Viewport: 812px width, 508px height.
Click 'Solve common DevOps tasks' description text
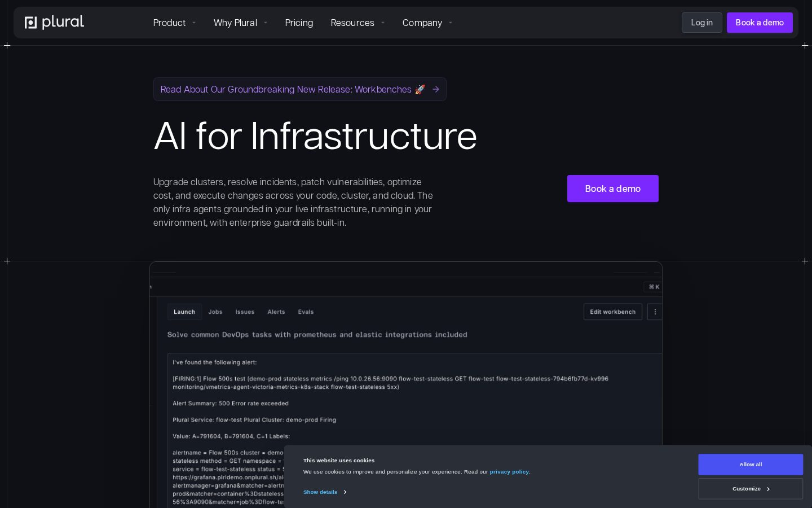click(x=317, y=335)
